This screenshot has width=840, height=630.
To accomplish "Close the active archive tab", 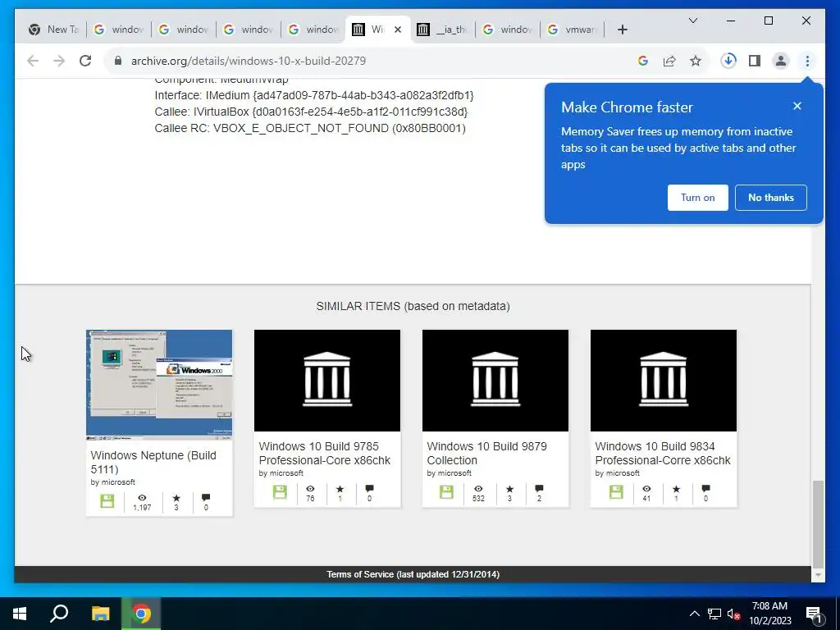I will (x=398, y=30).
